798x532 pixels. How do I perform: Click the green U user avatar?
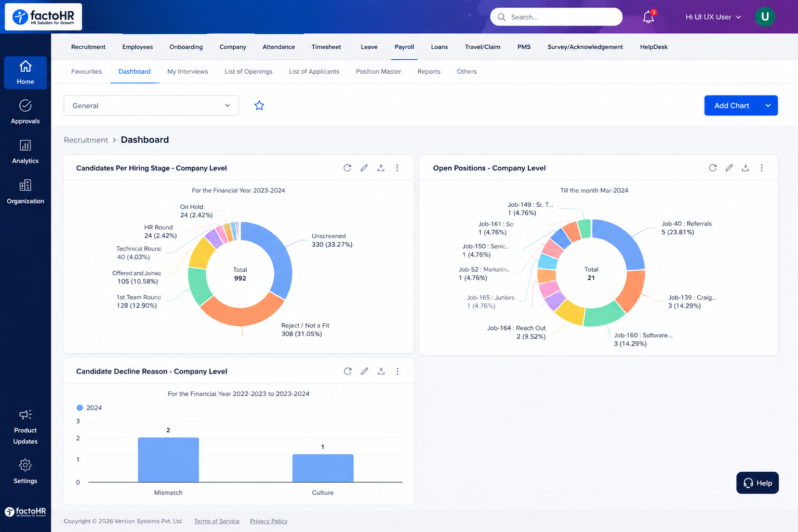(x=765, y=17)
